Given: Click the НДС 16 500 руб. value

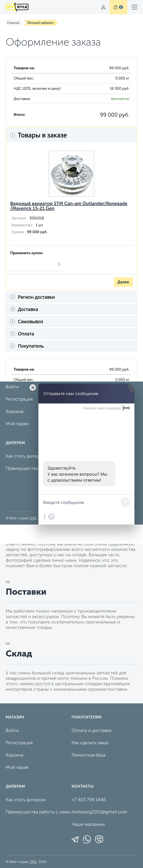Looking at the screenshot, I should pos(119,88).
